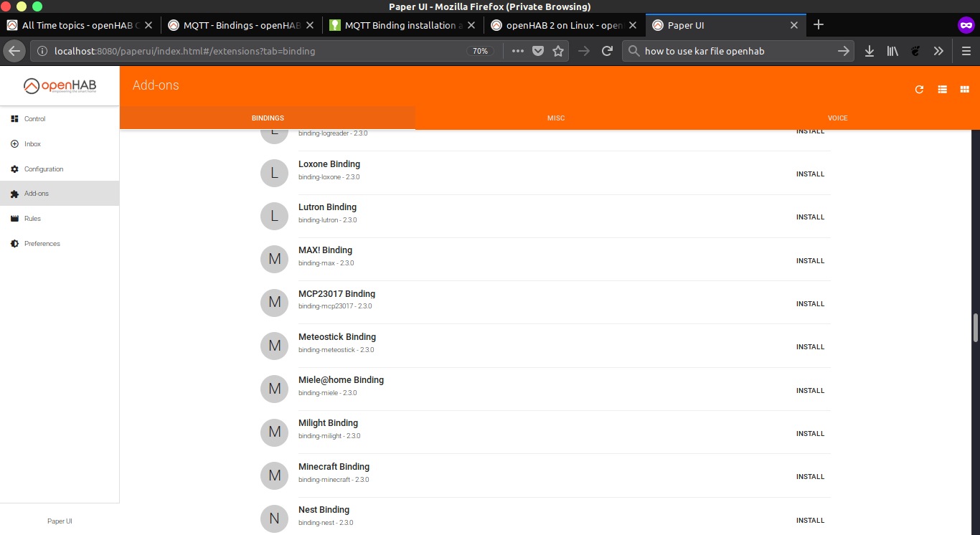The height and width of the screenshot is (535, 980).
Task: Install the Milight Binding
Action: tap(810, 434)
